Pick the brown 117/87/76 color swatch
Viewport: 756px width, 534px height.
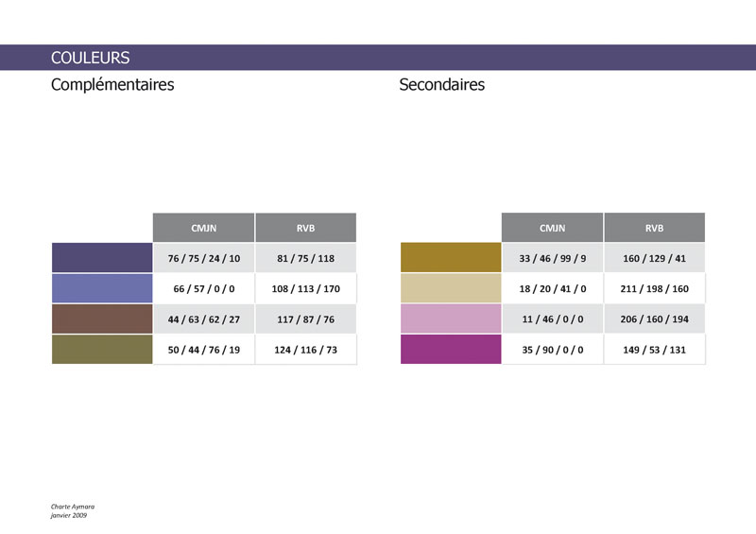point(102,319)
